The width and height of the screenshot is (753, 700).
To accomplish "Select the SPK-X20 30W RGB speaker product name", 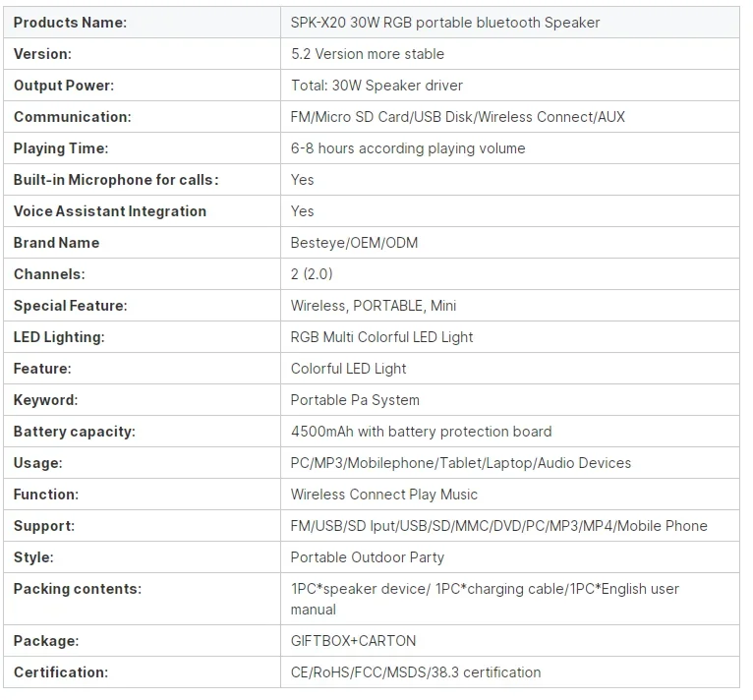I will point(444,22).
